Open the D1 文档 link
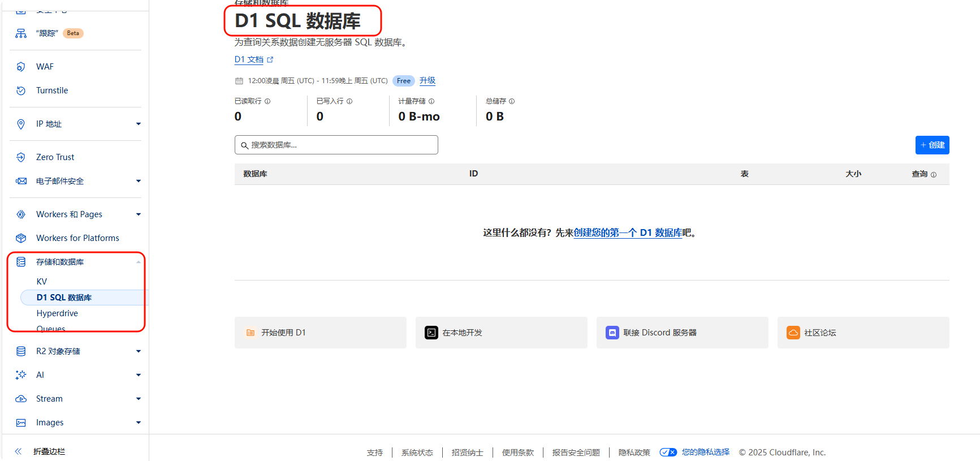Image resolution: width=980 pixels, height=461 pixels. [x=253, y=59]
